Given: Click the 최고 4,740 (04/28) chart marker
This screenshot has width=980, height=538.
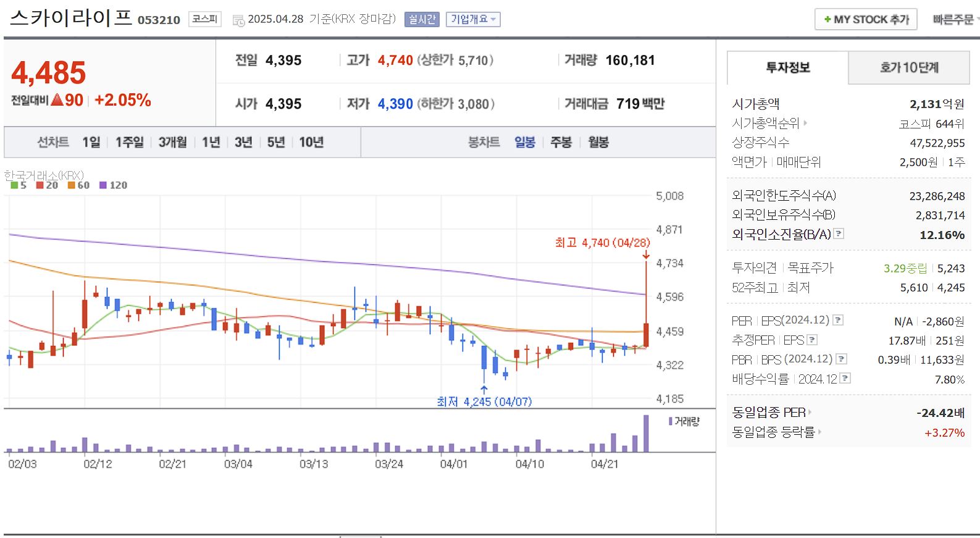Looking at the screenshot, I should point(602,243).
